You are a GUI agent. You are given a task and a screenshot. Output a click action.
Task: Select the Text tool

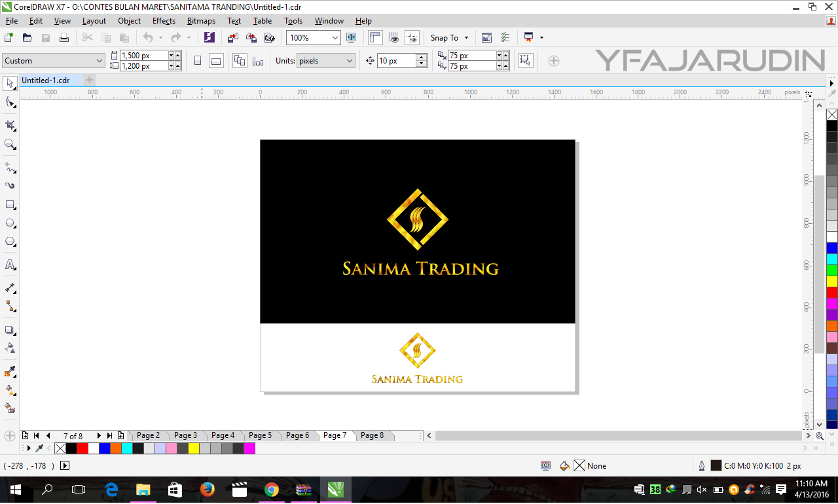(9, 264)
